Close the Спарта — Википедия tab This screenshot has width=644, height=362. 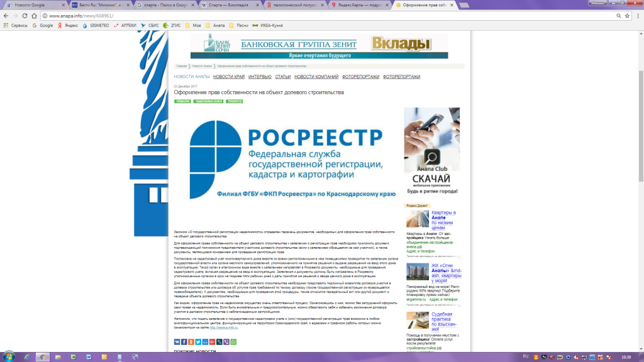(x=257, y=5)
